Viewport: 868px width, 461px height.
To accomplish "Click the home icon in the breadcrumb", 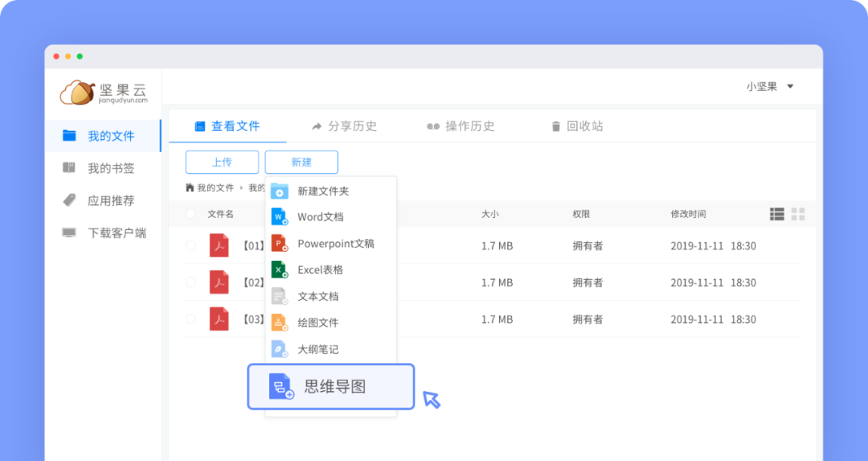I will [x=190, y=187].
